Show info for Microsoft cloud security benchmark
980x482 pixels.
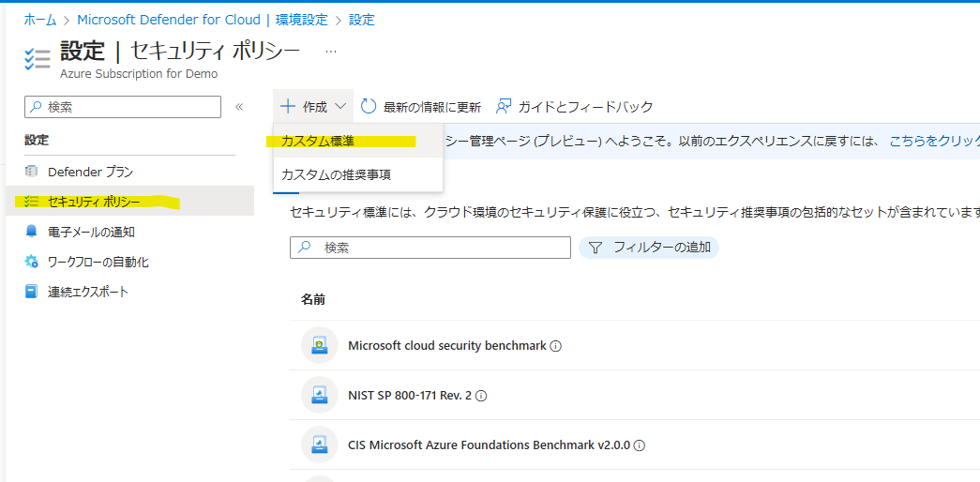555,346
